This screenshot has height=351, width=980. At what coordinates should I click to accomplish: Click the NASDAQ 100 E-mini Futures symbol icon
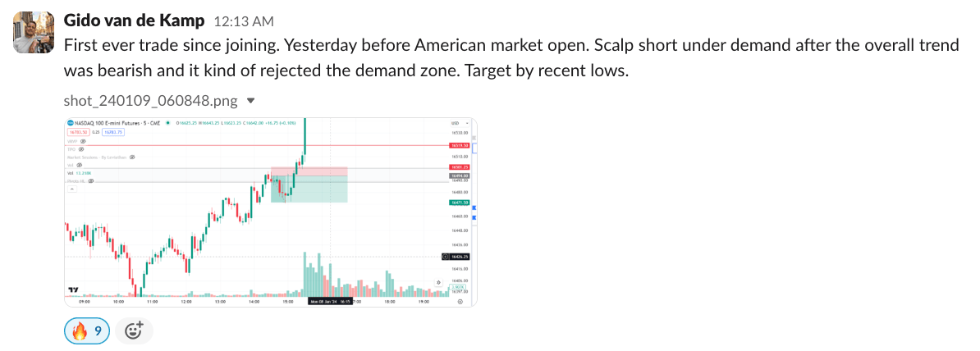(x=70, y=124)
